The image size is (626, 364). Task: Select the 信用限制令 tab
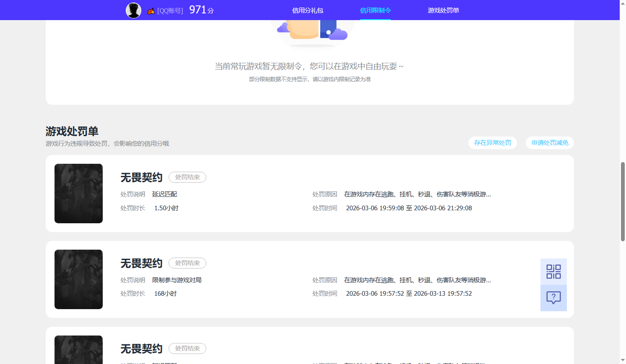coord(375,10)
